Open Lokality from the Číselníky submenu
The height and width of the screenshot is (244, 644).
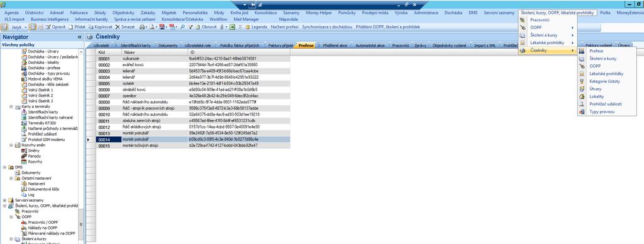coord(596,96)
